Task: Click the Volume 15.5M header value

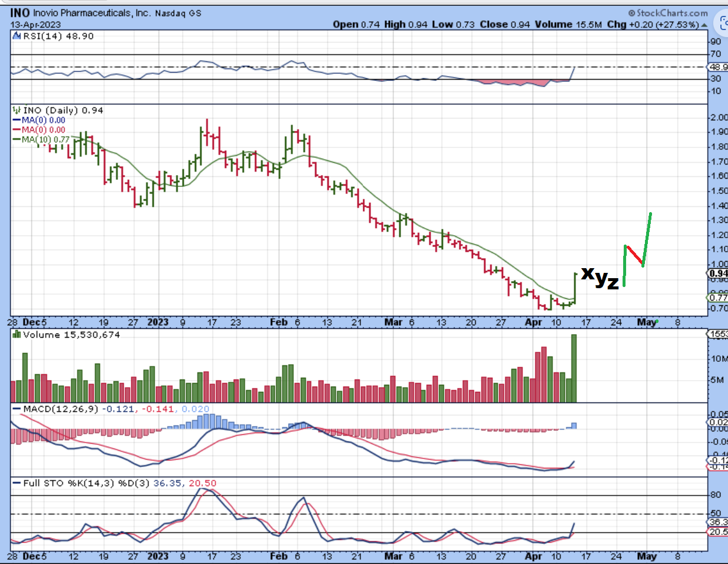Action: pyautogui.click(x=568, y=25)
